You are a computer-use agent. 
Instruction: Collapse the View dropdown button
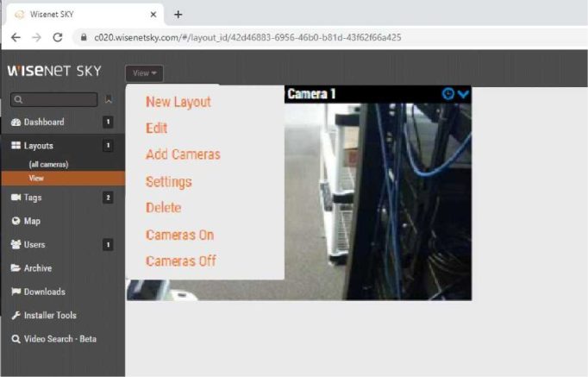click(x=144, y=73)
